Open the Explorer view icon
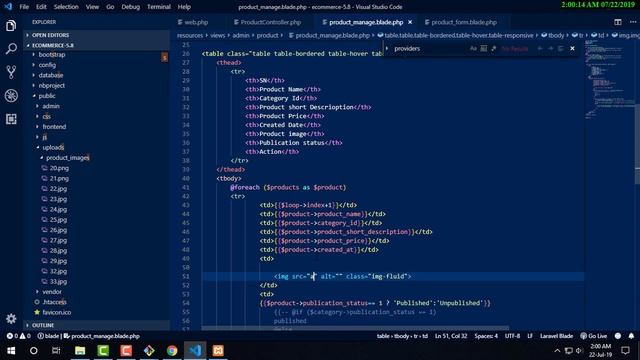This screenshot has height=360, width=640. point(11,26)
